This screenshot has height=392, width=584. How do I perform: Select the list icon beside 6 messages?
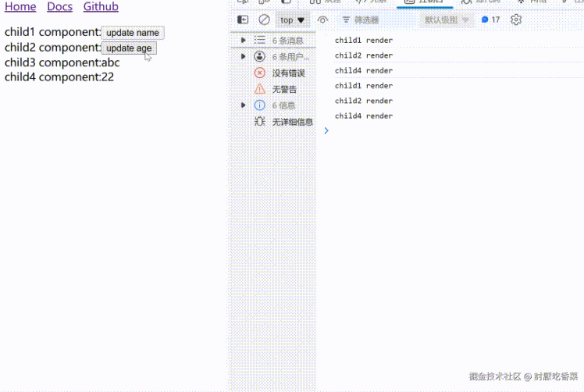(259, 41)
